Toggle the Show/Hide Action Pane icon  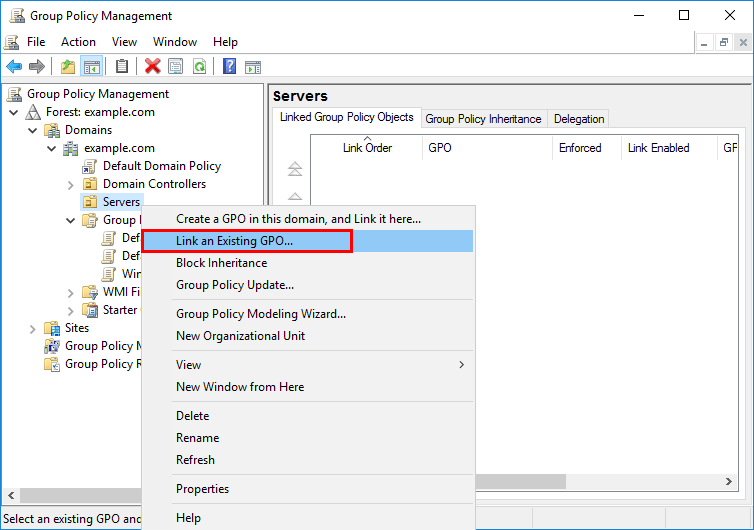coord(253,67)
